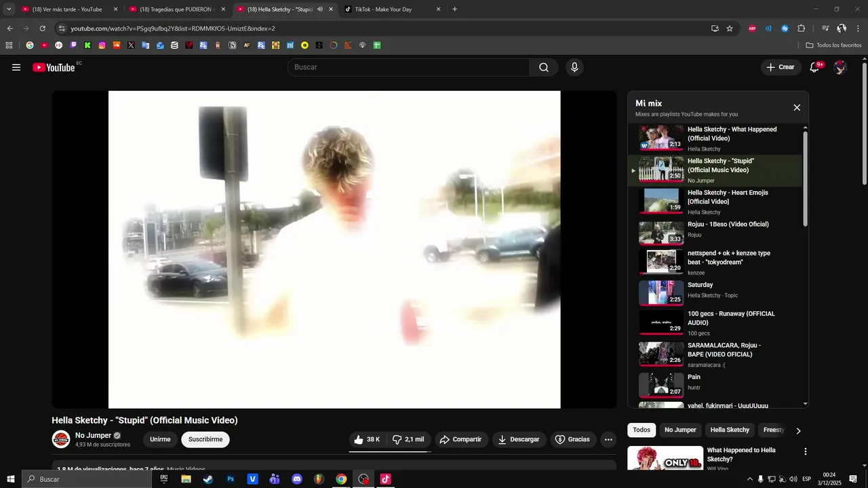The height and width of the screenshot is (488, 868).
Task: Click the address bar URL
Action: coord(173,28)
